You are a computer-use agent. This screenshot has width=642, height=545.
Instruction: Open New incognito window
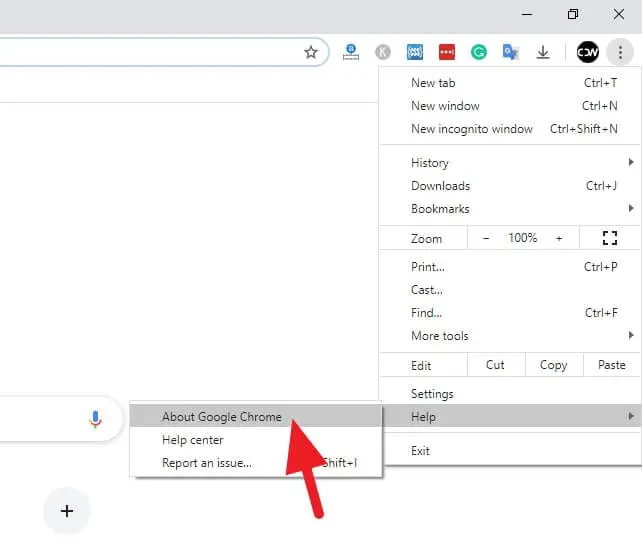(510, 129)
